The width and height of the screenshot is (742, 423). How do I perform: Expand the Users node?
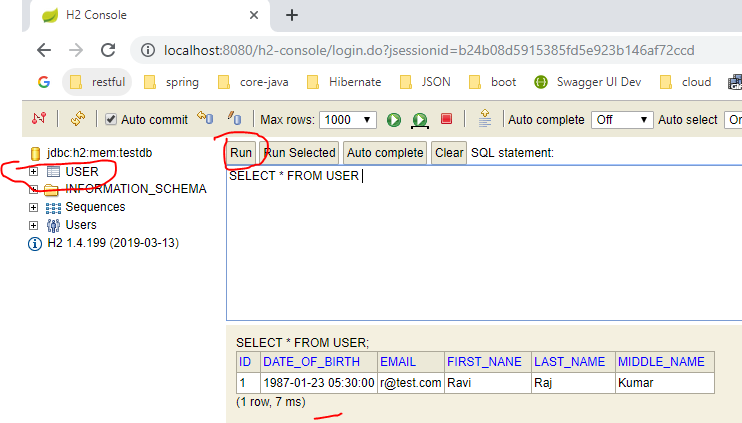point(33,225)
